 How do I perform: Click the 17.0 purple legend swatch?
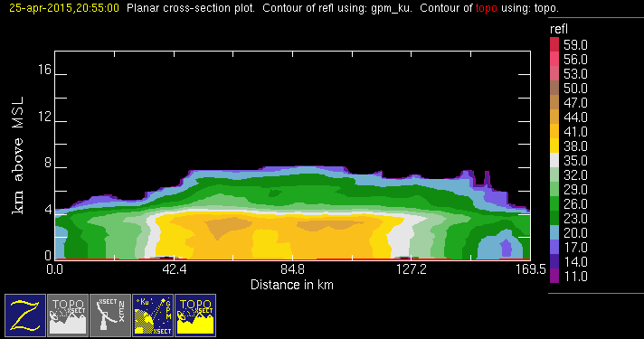coord(554,247)
